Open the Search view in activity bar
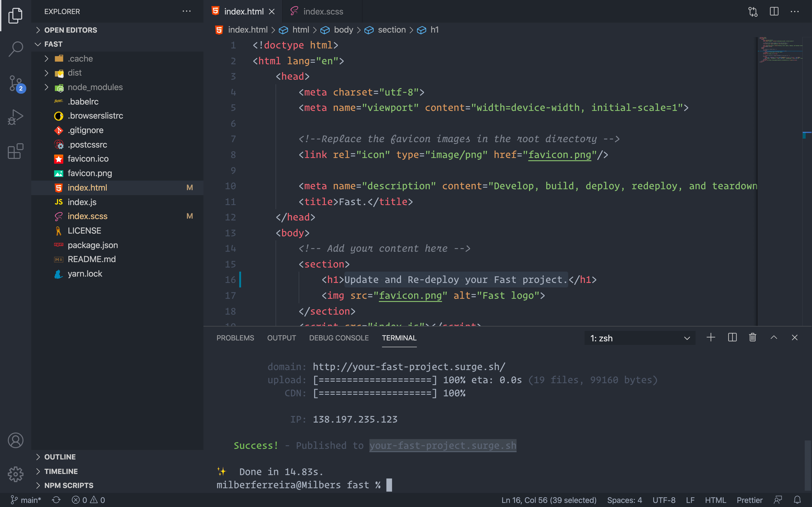Viewport: 812px width, 507px height. [15, 49]
